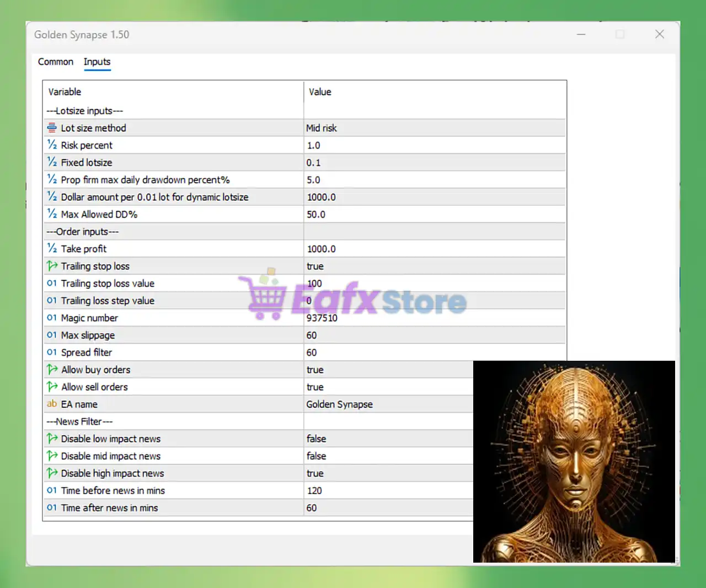Switch to the Common tab
Viewport: 706px width, 588px height.
[x=55, y=62]
